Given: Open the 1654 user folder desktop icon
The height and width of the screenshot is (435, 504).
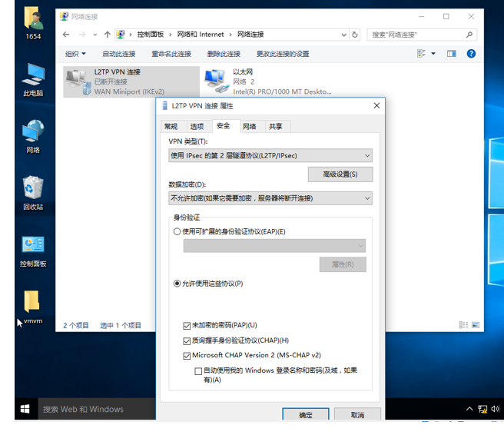Looking at the screenshot, I should (33, 23).
